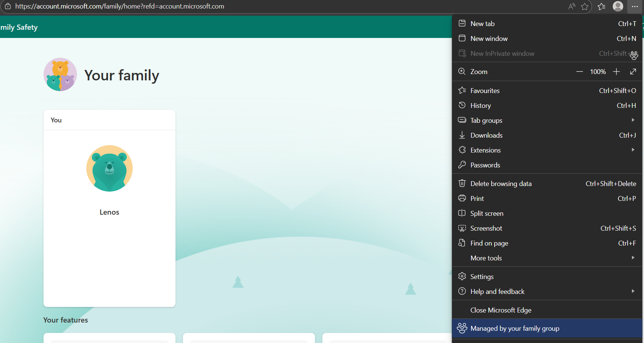Open the Favourites toolbar icon
The height and width of the screenshot is (343, 644).
tap(602, 6)
